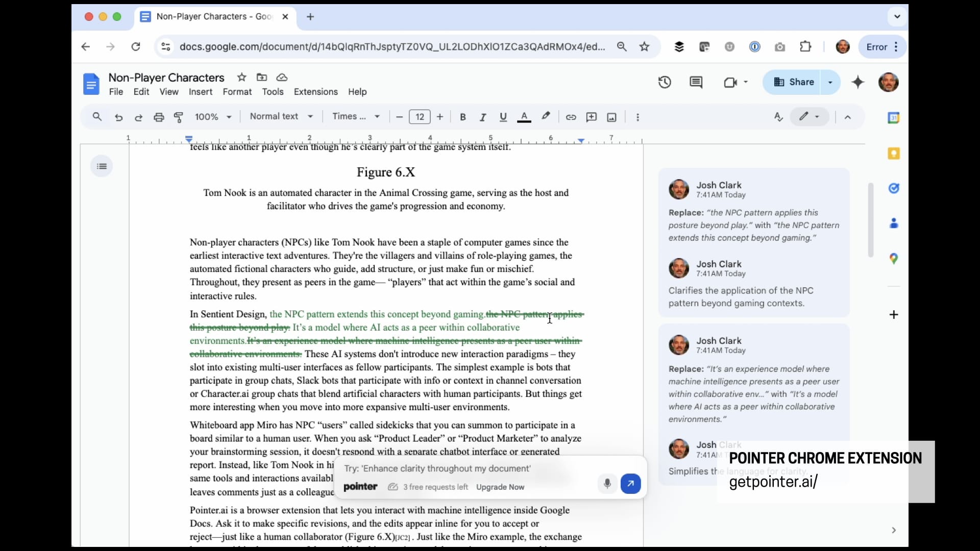Open version history clock icon
Screen dimensions: 980x551
click(x=664, y=82)
